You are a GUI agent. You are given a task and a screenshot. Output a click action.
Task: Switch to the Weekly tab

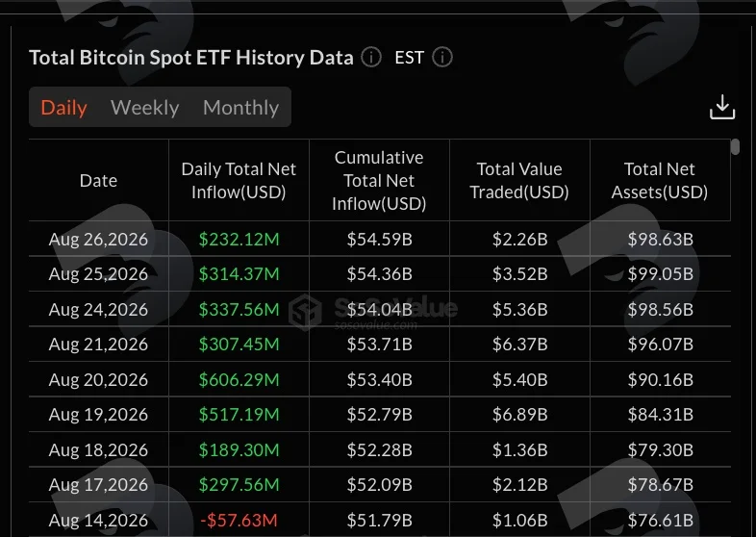point(144,107)
